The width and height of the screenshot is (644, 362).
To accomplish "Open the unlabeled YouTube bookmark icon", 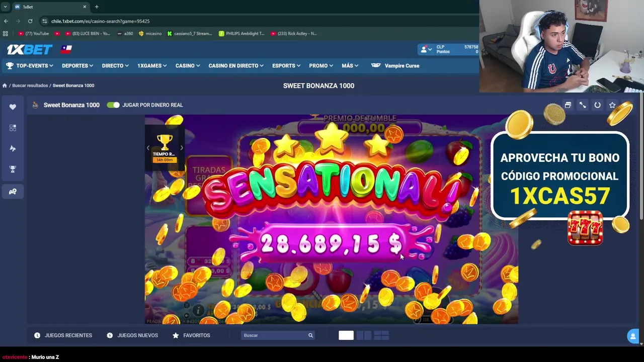I will 57,34.
